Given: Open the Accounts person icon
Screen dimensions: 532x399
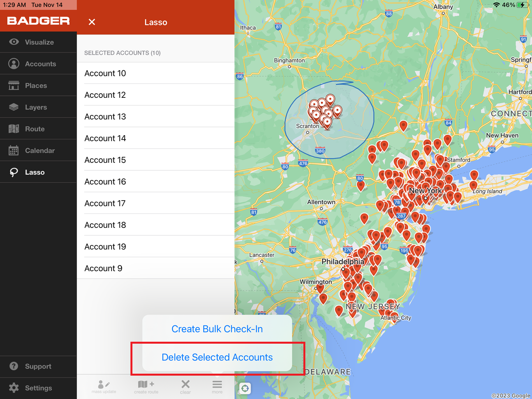Looking at the screenshot, I should [14, 64].
